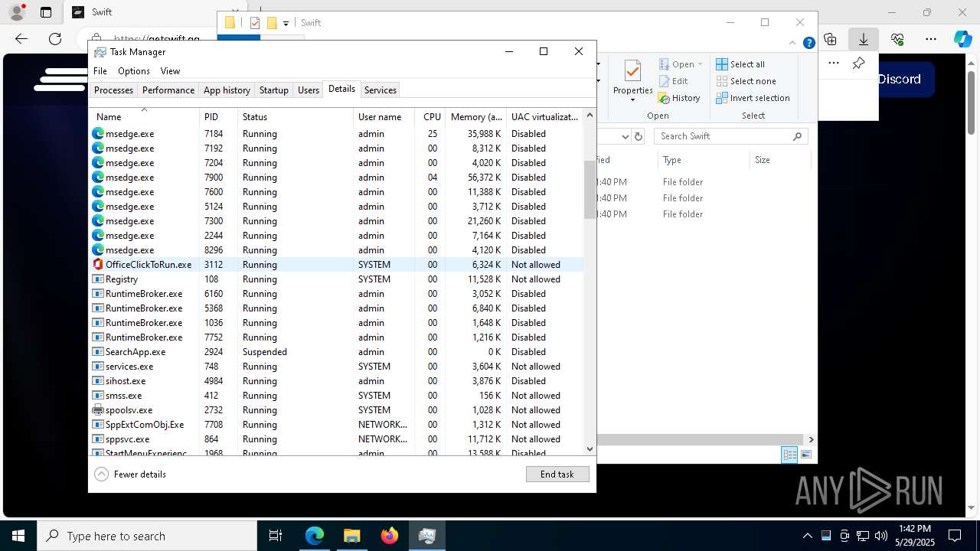
Task: Refresh the Explorer address bar
Action: click(x=639, y=136)
